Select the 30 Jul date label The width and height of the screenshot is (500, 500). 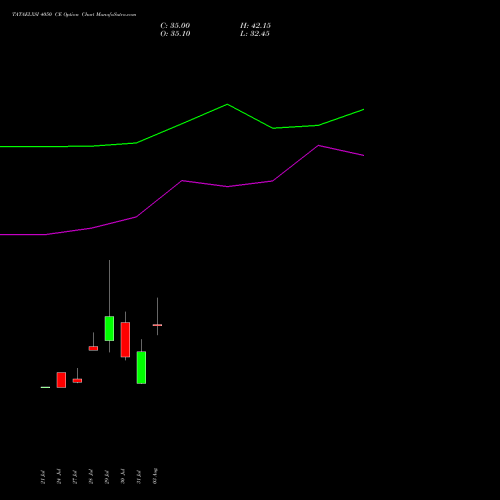123,477
